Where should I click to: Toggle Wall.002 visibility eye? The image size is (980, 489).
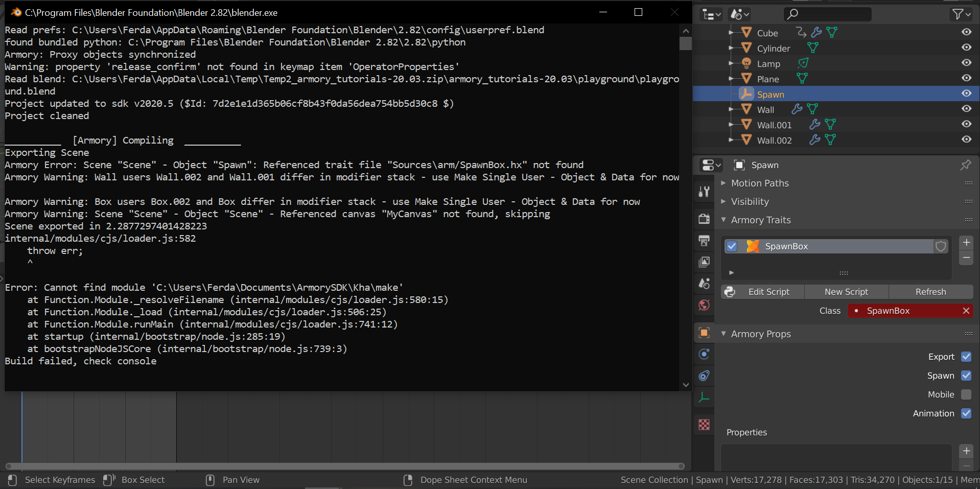(x=966, y=139)
